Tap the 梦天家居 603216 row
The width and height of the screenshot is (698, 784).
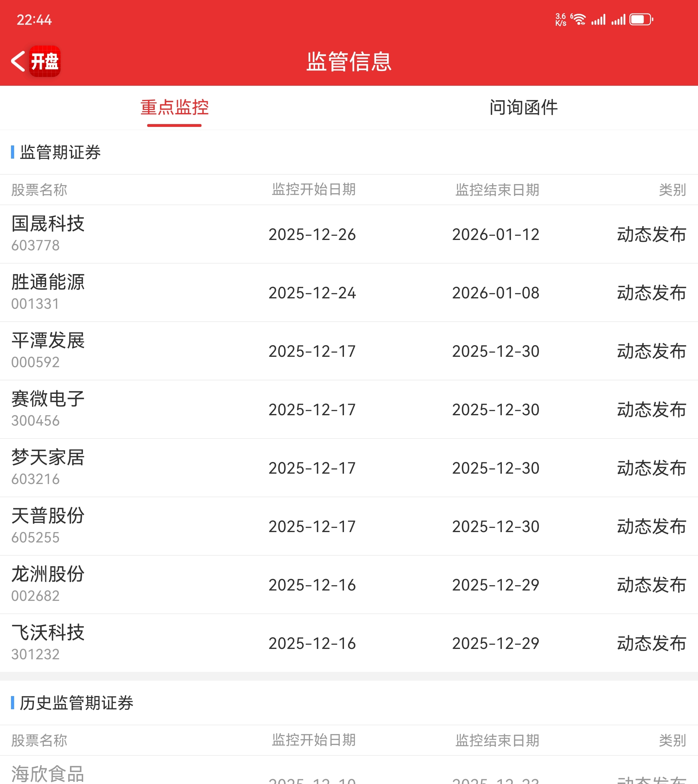point(48,467)
